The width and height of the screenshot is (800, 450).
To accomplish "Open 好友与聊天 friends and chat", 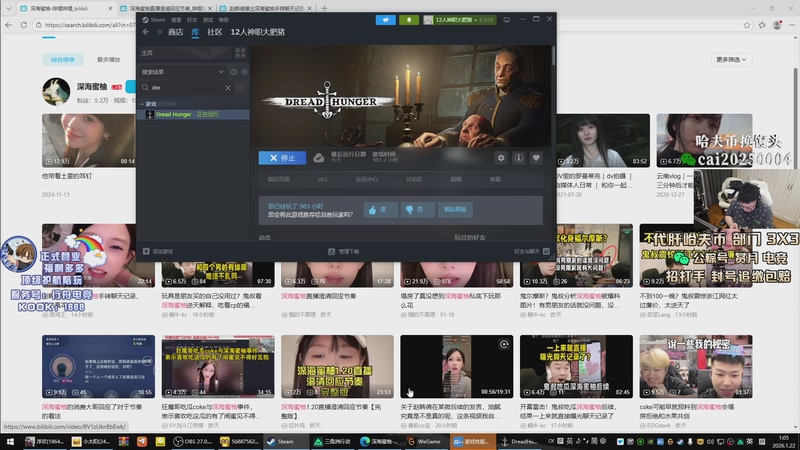I will point(532,252).
